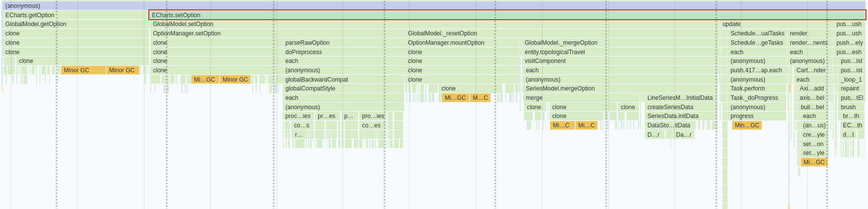Click the globalBackwardCompat frame
The height and width of the screenshot is (209, 868).
tap(343, 80)
